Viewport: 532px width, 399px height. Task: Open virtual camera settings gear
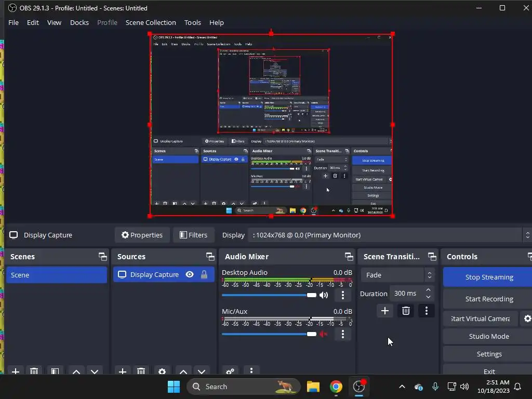527,318
